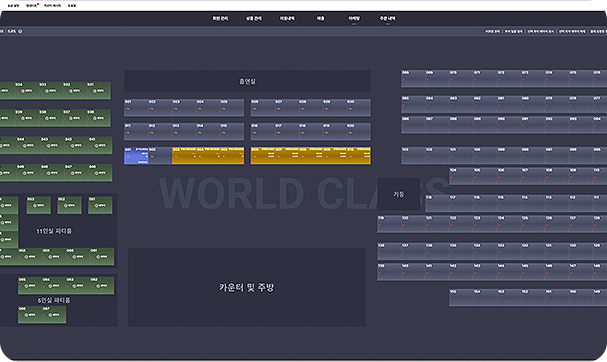Viewport: 607px width, 362px height.
Task: Select seat 068 on the right block
Action: [x=413, y=79]
